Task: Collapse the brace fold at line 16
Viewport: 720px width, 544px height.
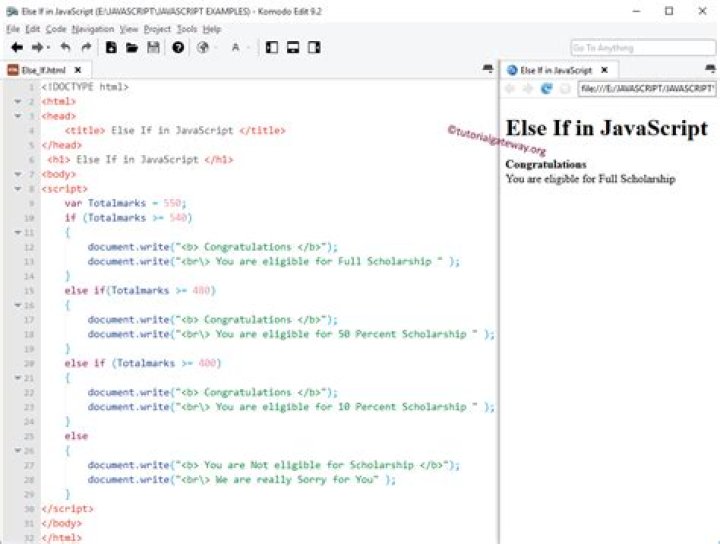Action: coord(18,305)
